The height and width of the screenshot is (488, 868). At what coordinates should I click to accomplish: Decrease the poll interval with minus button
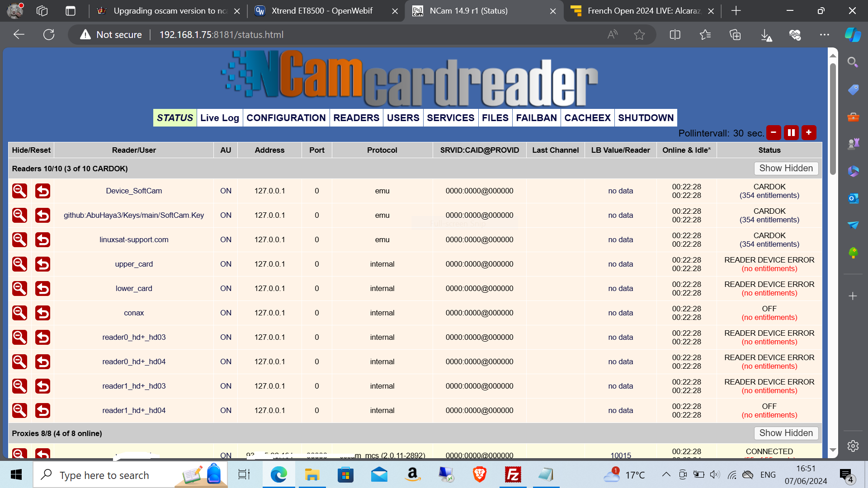tap(774, 132)
